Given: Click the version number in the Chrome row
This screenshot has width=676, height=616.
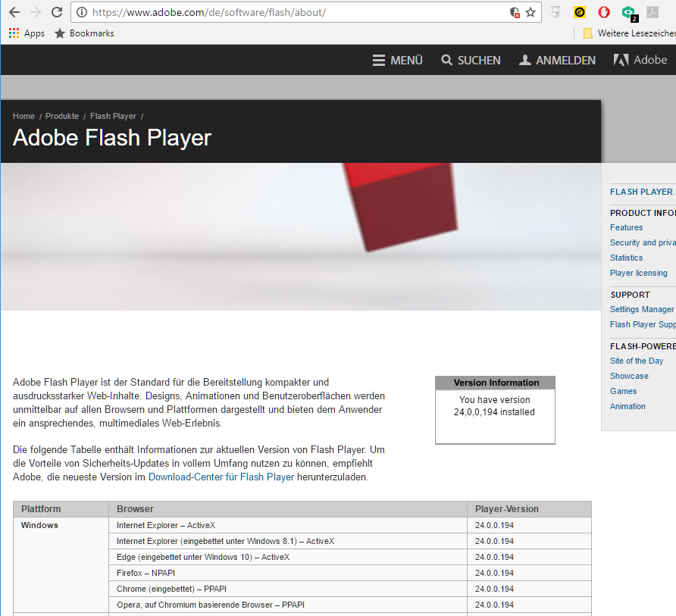Looking at the screenshot, I should tap(495, 589).
